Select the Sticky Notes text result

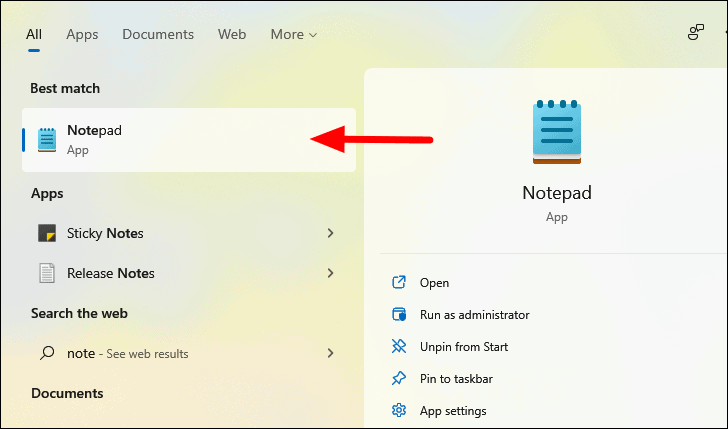click(x=105, y=233)
